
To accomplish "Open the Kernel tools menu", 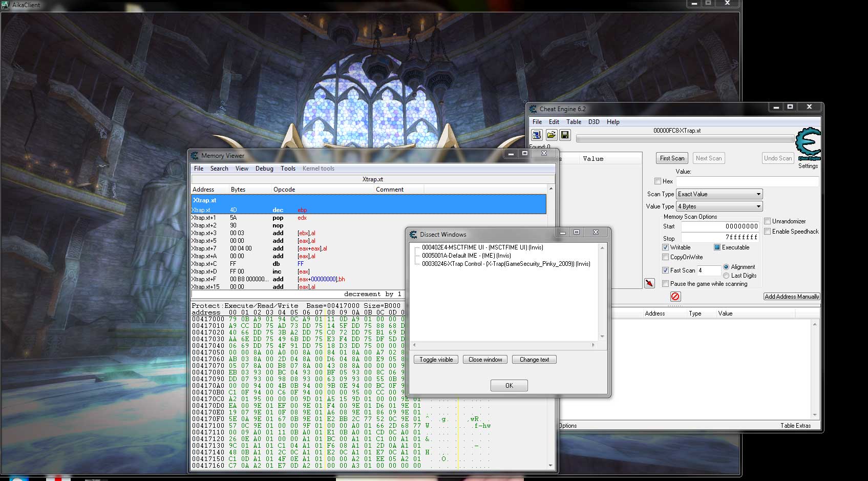I will click(x=318, y=169).
